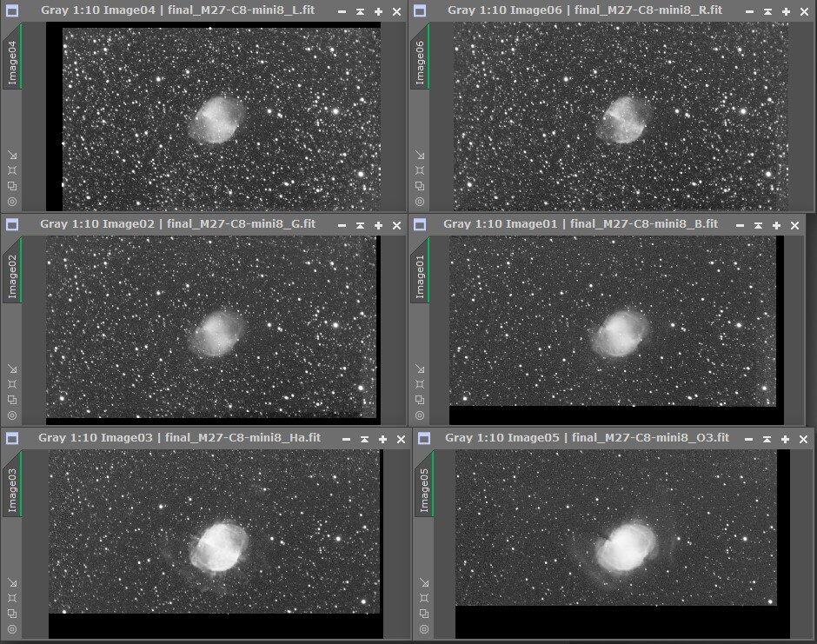This screenshot has height=644, width=817.
Task: Maximize the Image05 O3.fit window
Action: point(785,439)
